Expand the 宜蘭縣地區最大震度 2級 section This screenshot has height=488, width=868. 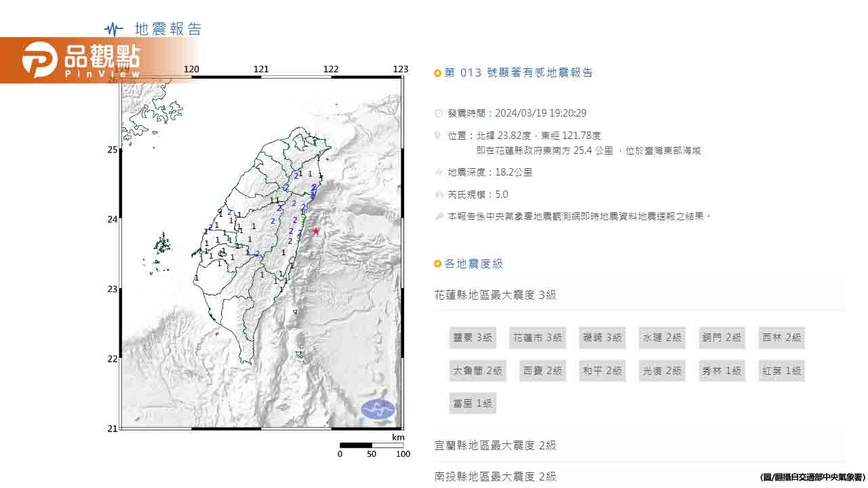495,445
